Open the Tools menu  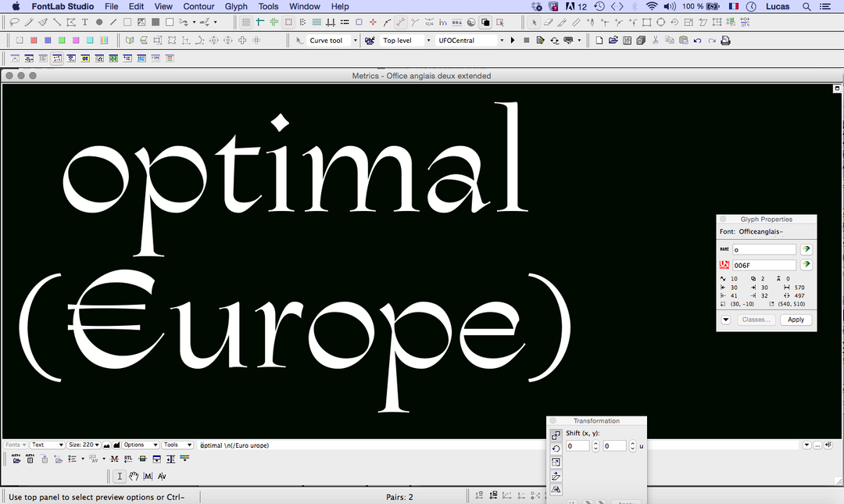coord(268,6)
